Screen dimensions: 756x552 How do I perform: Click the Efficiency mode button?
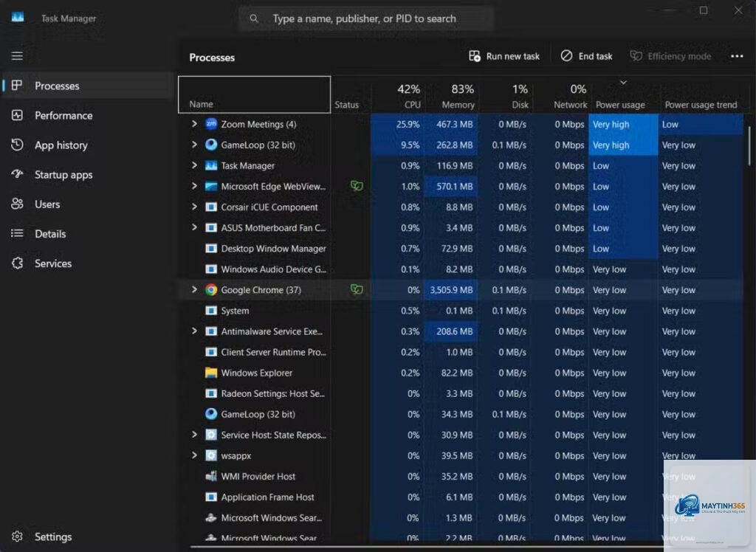coord(670,56)
